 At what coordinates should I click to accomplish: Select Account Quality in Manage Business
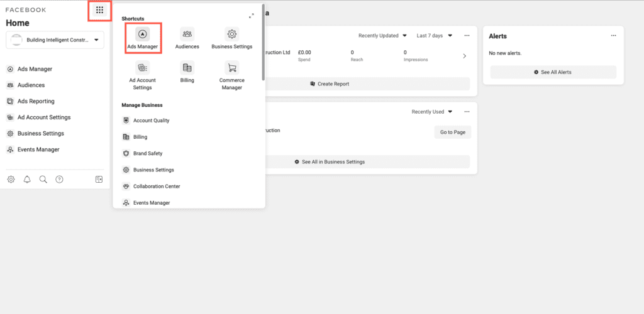[x=151, y=121]
